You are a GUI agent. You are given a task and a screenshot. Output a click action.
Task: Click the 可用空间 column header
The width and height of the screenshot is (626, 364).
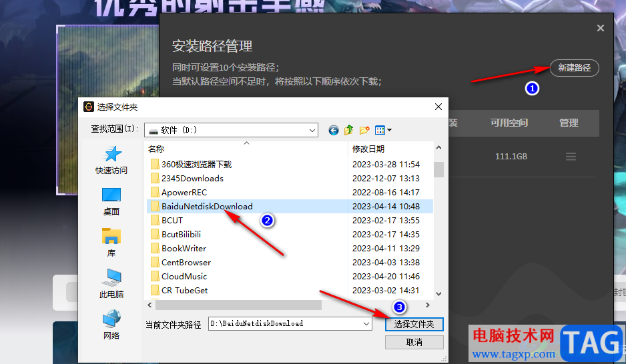[509, 123]
